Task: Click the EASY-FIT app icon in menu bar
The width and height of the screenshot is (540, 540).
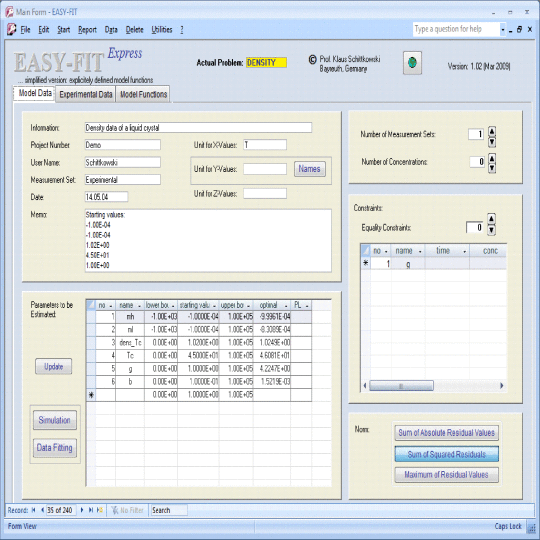Action: [11, 29]
